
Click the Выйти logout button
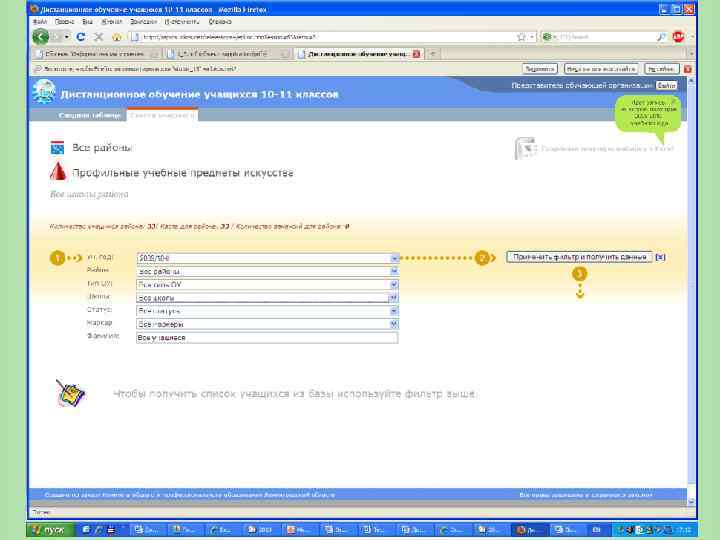pyautogui.click(x=666, y=85)
